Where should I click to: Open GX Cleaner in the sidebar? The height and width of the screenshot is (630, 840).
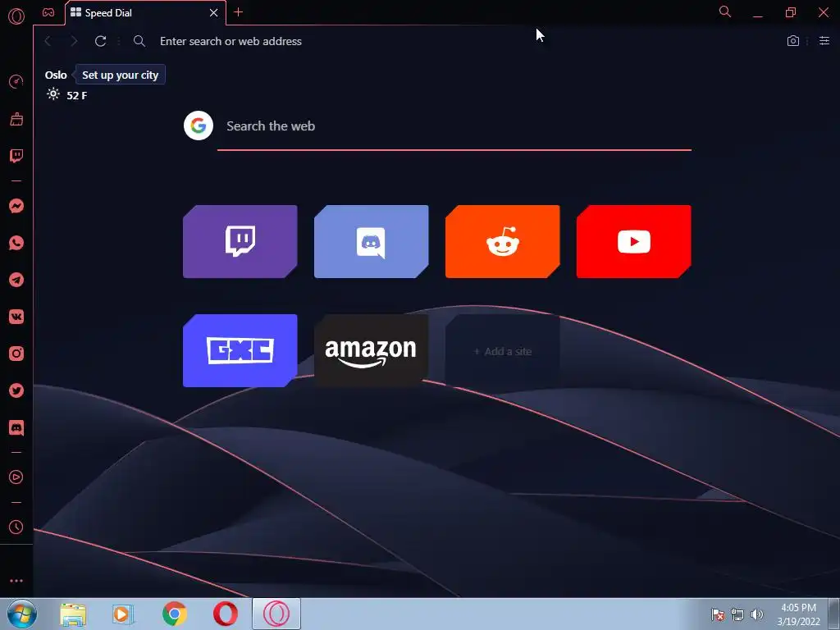(16, 119)
